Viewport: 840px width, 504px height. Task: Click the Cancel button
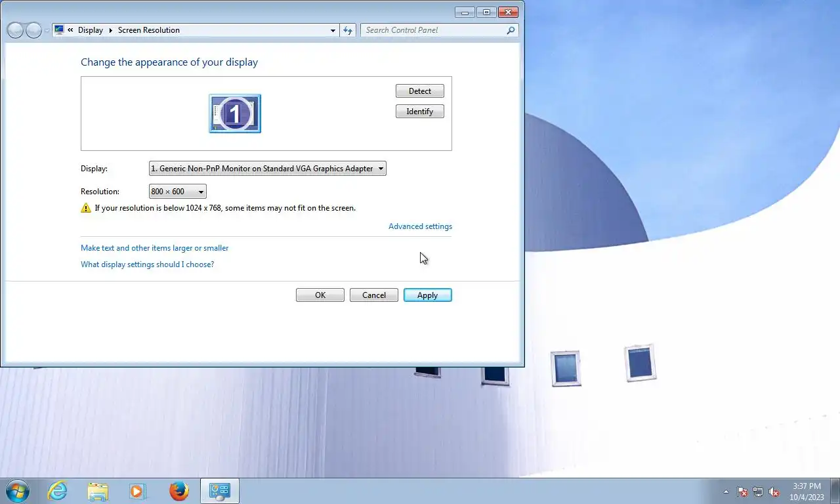coord(374,295)
